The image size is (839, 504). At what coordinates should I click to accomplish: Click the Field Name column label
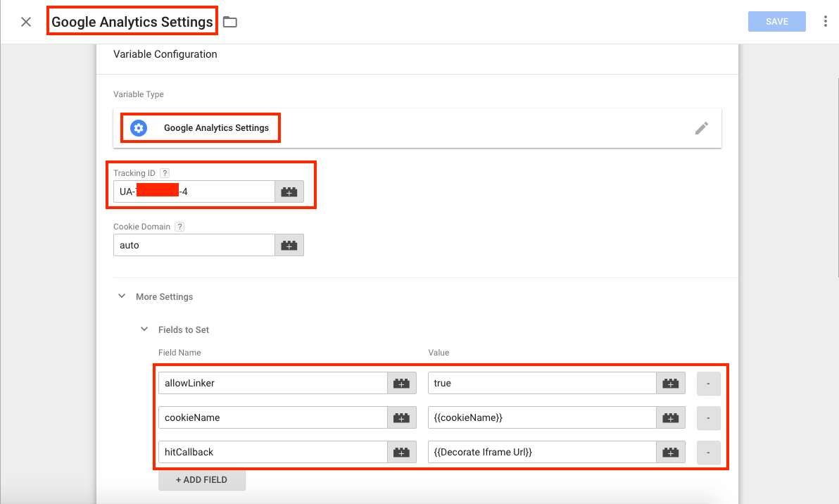coord(179,353)
